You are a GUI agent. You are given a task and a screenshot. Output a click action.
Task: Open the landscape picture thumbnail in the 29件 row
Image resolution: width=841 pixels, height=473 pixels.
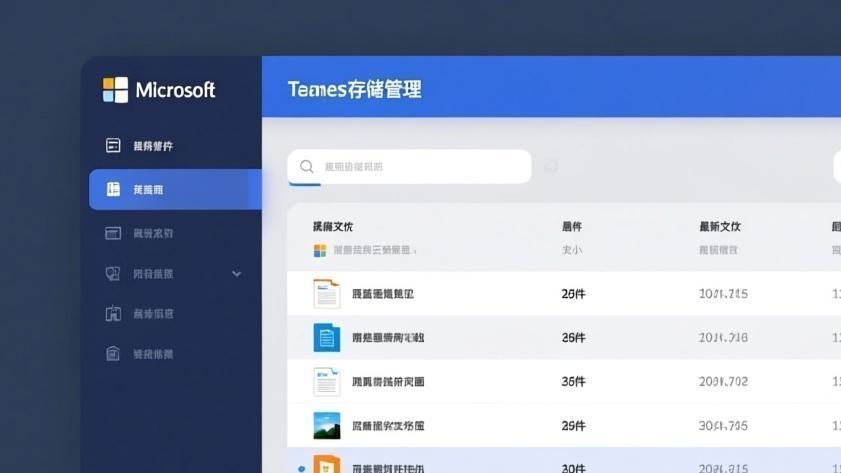pos(327,426)
